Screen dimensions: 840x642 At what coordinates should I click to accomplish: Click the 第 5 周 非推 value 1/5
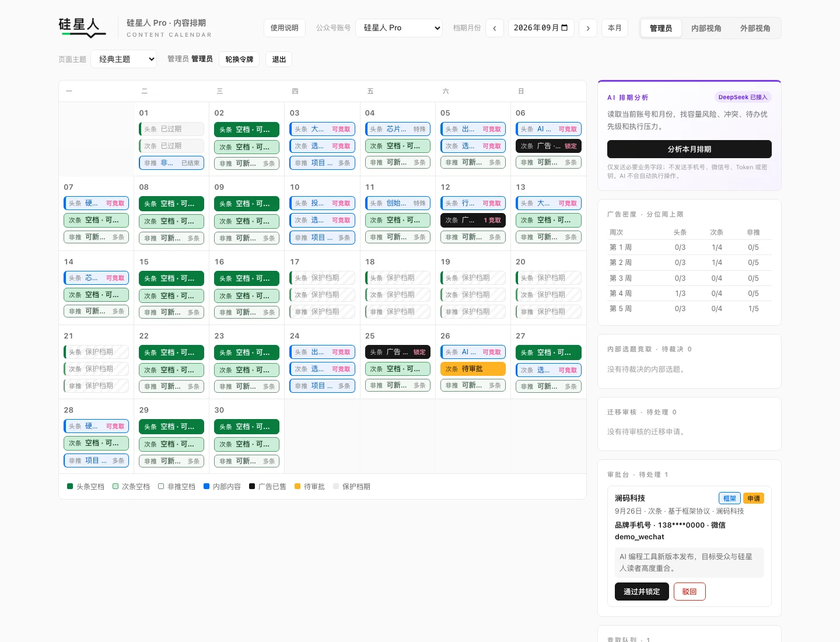tap(754, 309)
